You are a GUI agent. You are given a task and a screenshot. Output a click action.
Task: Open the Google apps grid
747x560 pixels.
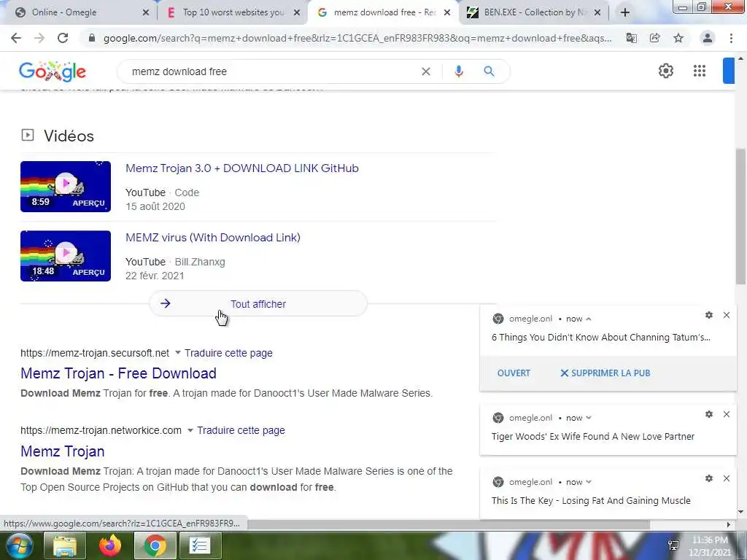(700, 71)
